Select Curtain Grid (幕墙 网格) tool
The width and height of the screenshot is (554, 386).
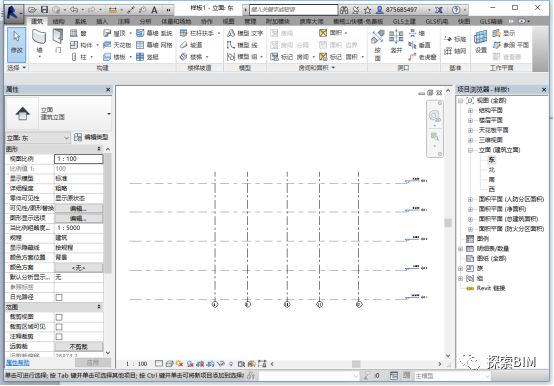pyautogui.click(x=154, y=45)
